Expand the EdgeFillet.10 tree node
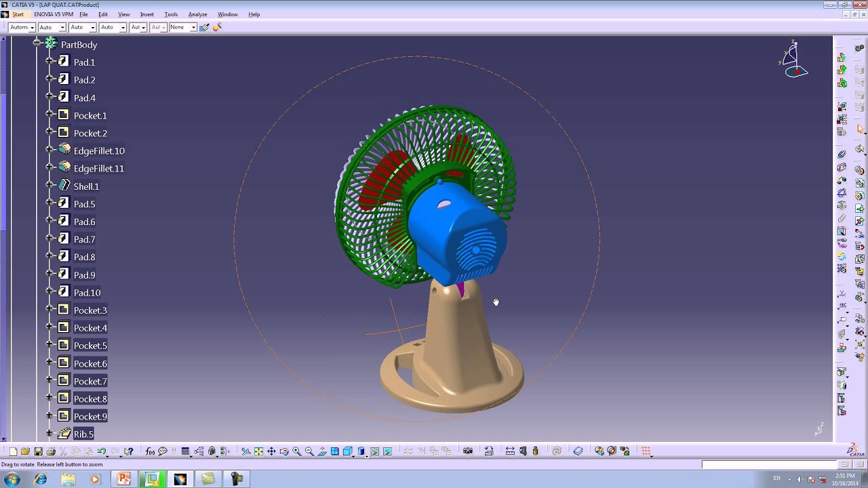The height and width of the screenshot is (488, 868). tap(50, 150)
